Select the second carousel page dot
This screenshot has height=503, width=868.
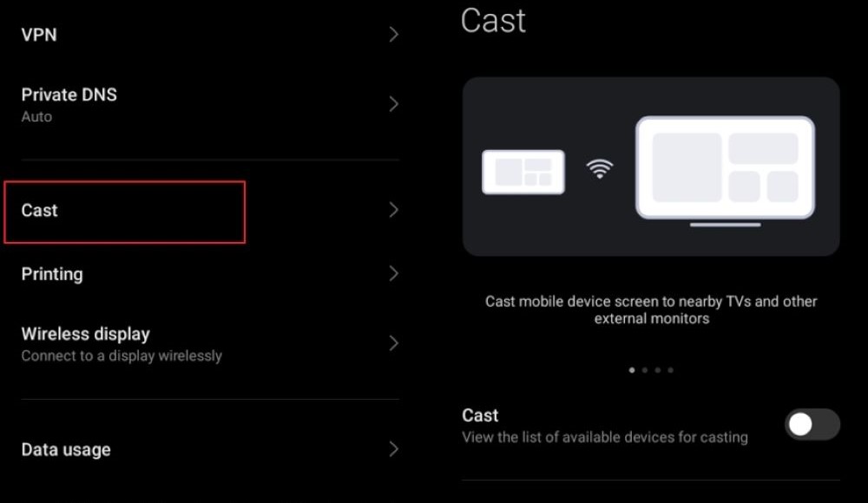[x=645, y=370]
